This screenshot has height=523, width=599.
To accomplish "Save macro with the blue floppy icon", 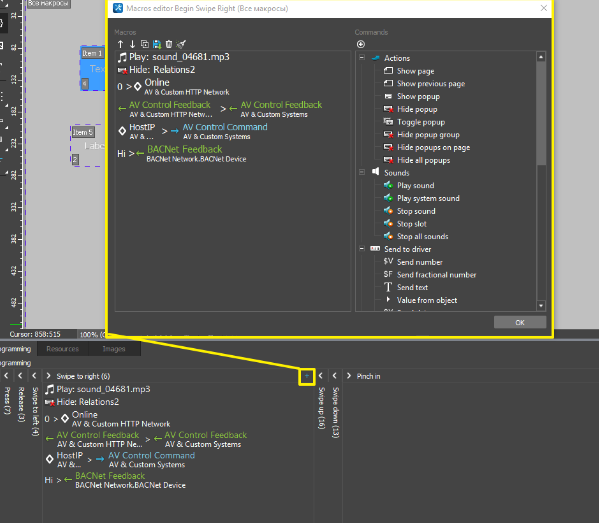I will tap(157, 44).
